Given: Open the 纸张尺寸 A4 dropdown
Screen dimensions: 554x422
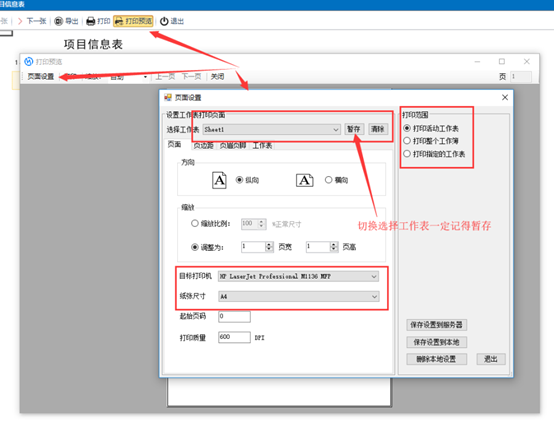Looking at the screenshot, I should [299, 296].
